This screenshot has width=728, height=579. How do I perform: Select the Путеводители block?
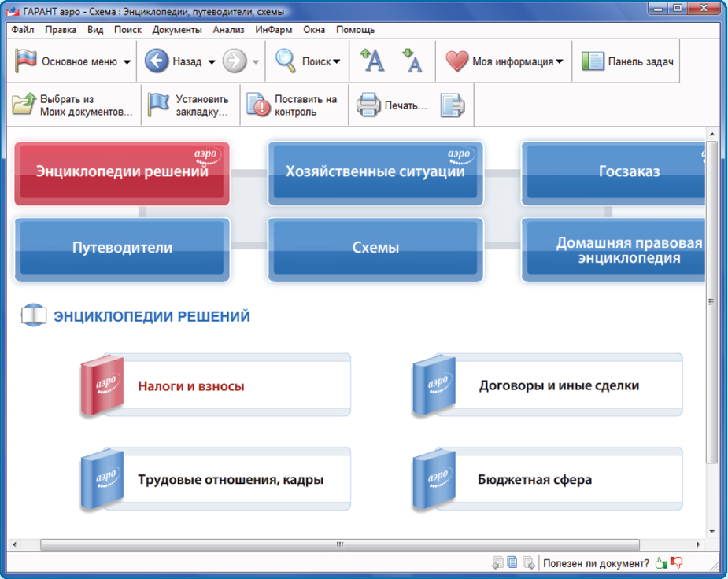tap(122, 248)
